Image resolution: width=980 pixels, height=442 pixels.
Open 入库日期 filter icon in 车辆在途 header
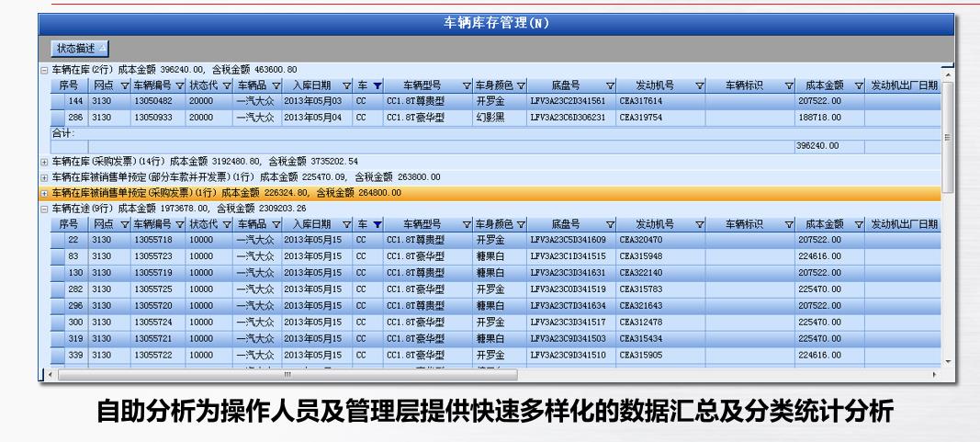click(x=347, y=224)
